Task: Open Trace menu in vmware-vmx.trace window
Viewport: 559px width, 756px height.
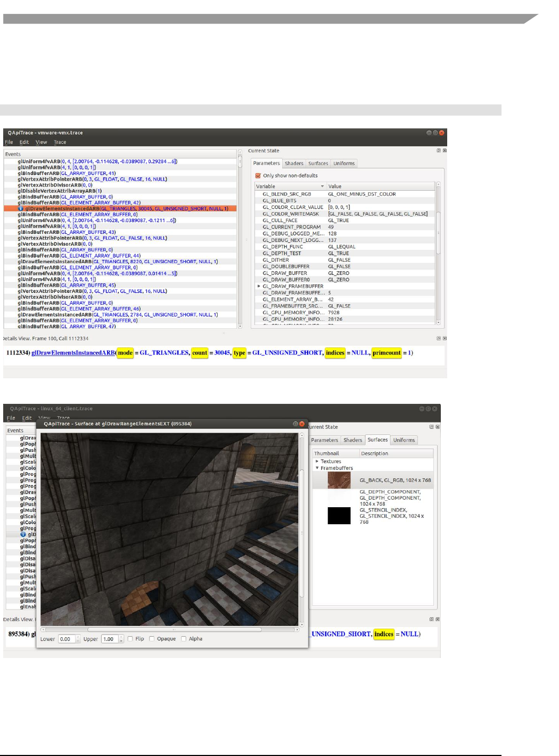Action: 60,142
